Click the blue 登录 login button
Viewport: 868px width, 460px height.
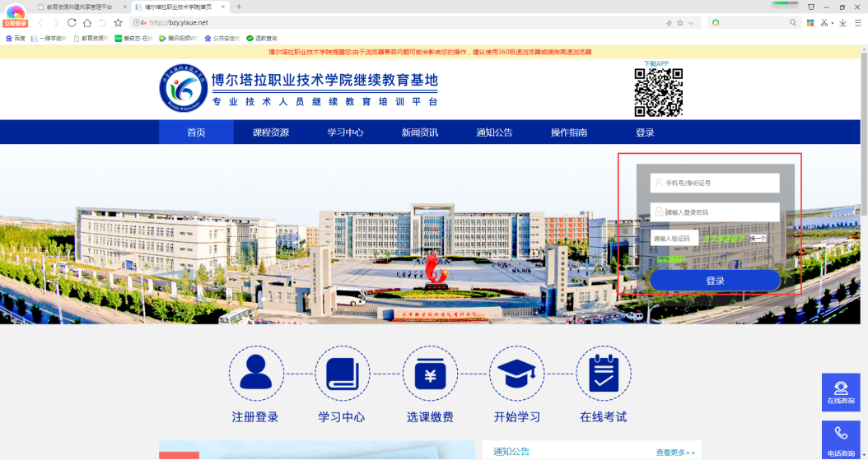[715, 281]
